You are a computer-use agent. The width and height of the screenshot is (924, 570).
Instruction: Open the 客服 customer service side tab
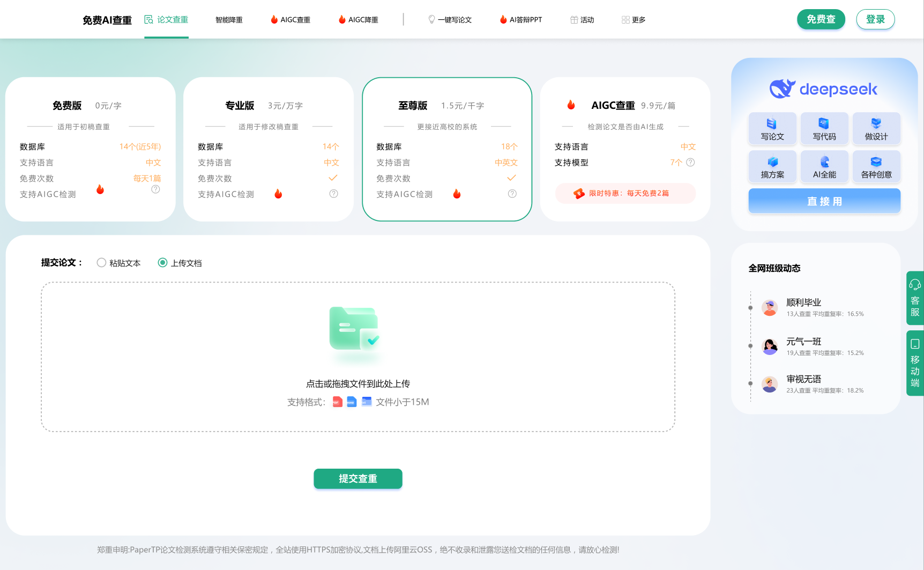point(915,298)
